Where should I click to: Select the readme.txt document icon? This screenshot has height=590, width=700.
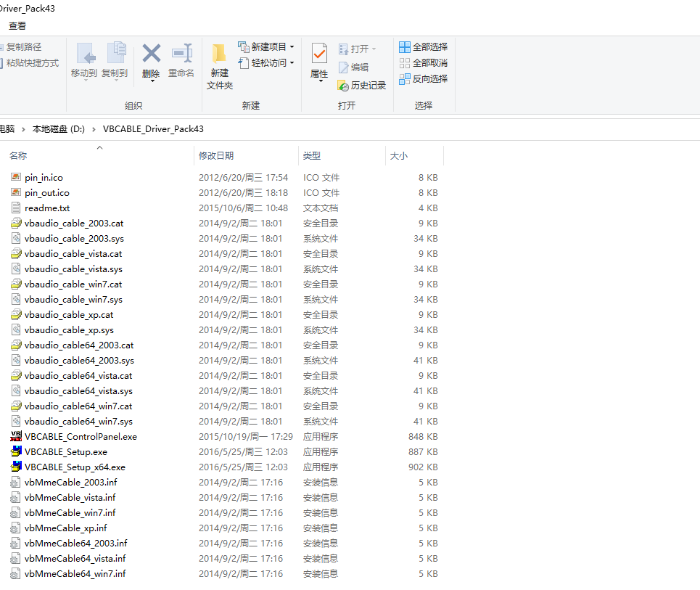(16, 208)
